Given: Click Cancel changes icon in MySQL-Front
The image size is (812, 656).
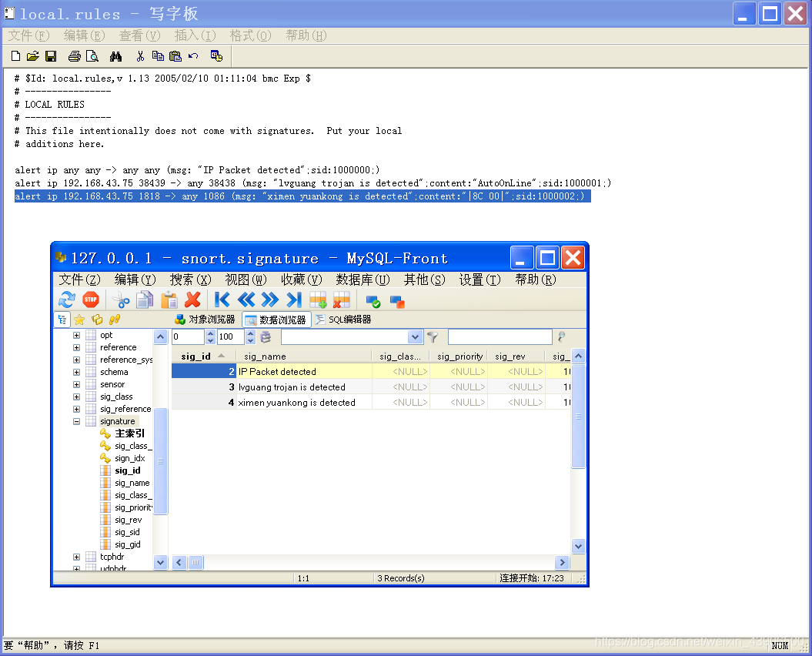Looking at the screenshot, I should click(x=397, y=301).
